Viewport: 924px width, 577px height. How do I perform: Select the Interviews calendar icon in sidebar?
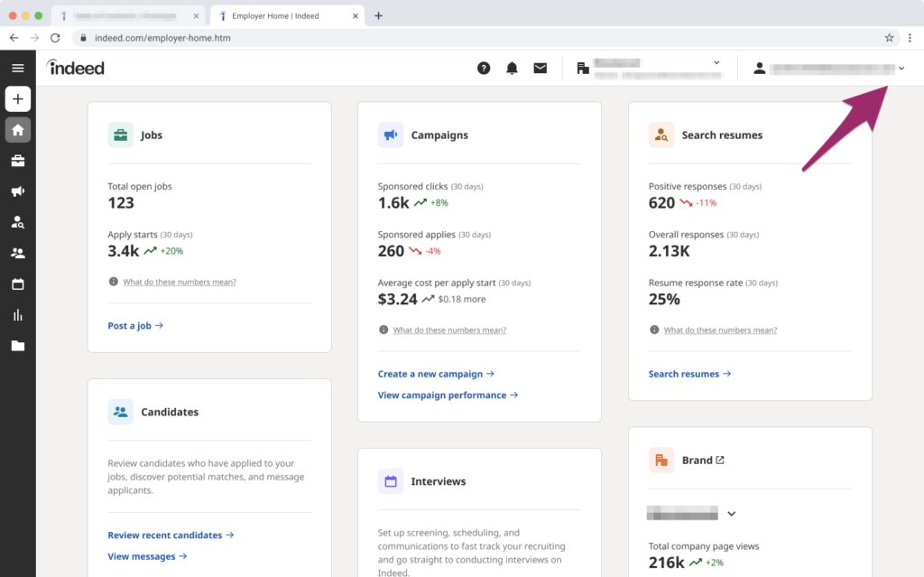(18, 284)
